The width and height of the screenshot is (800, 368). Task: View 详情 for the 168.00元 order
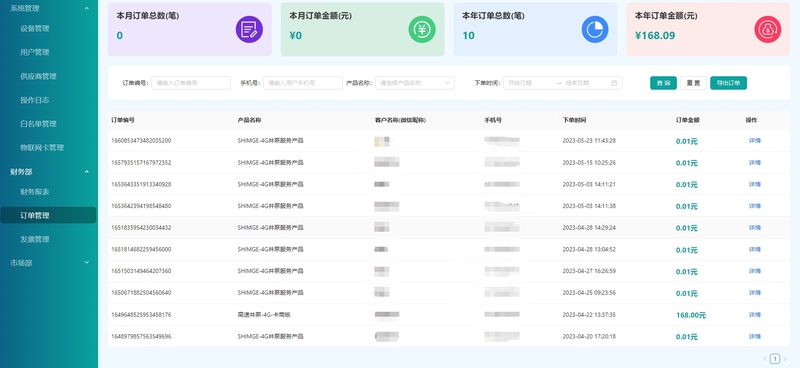tap(755, 315)
